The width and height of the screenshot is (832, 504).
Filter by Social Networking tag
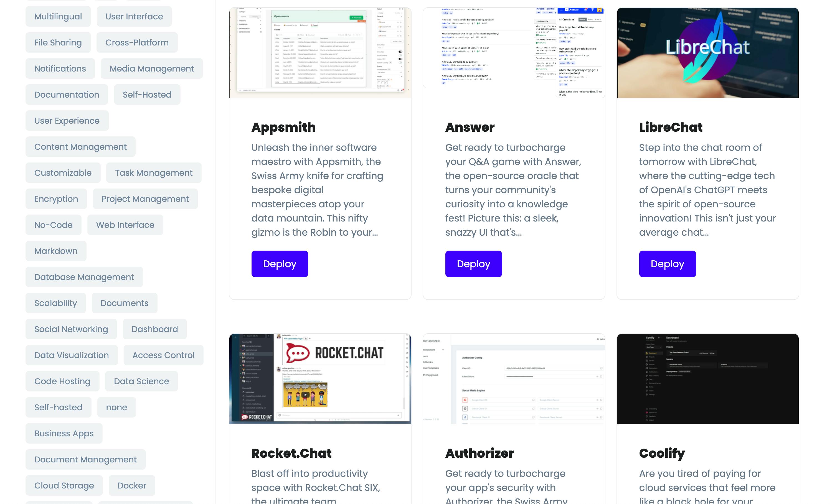(x=71, y=329)
